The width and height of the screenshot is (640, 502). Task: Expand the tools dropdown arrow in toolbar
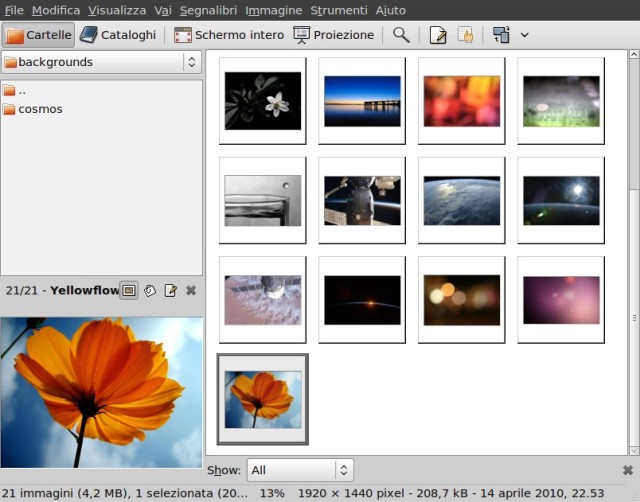coord(525,35)
